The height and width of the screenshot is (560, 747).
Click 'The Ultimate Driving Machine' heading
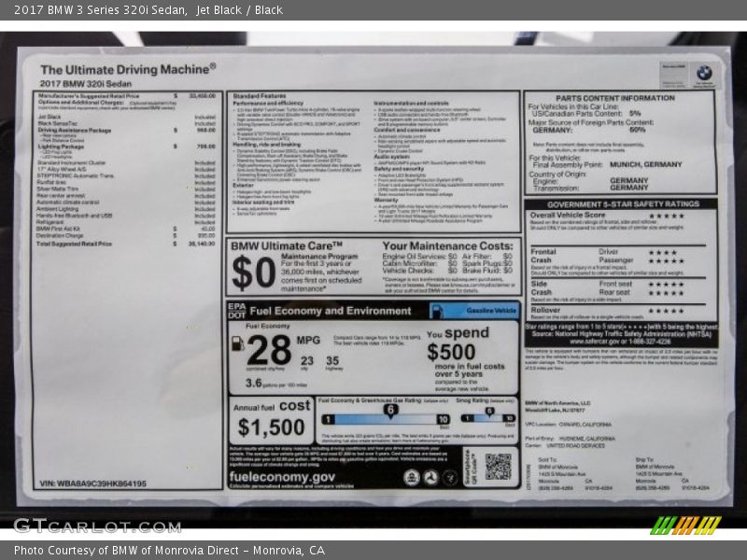[128, 69]
